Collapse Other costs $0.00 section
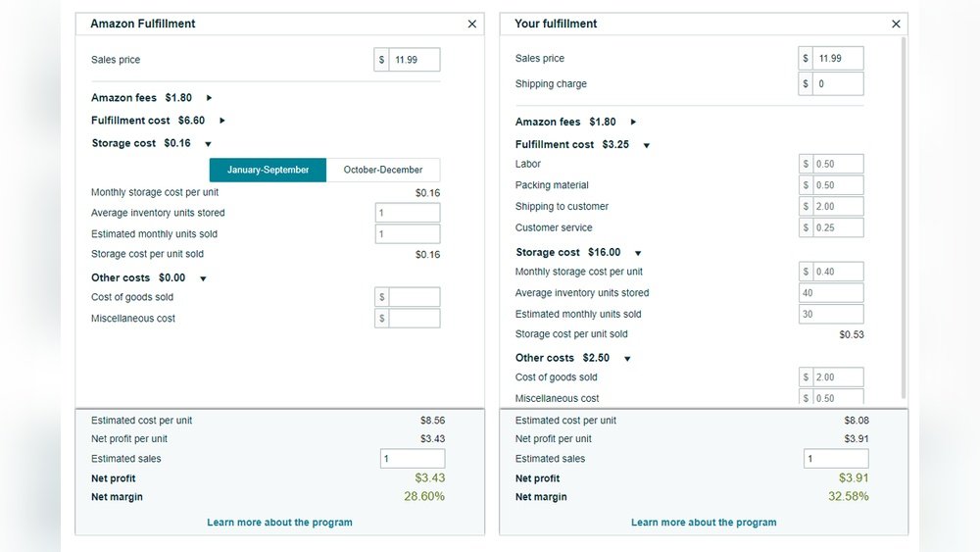This screenshot has width=980, height=552. tap(203, 278)
